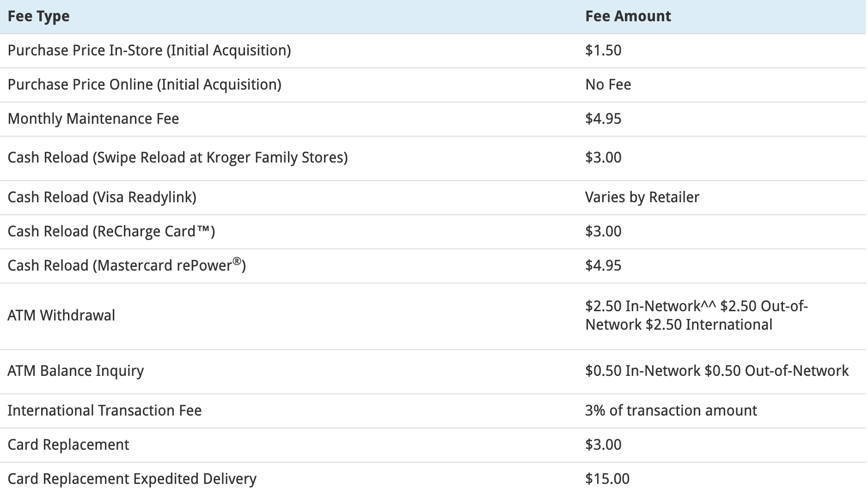This screenshot has width=868, height=495.
Task: Select "Purchase Price Online (Initial Acquisition)" text
Action: coord(145,85)
